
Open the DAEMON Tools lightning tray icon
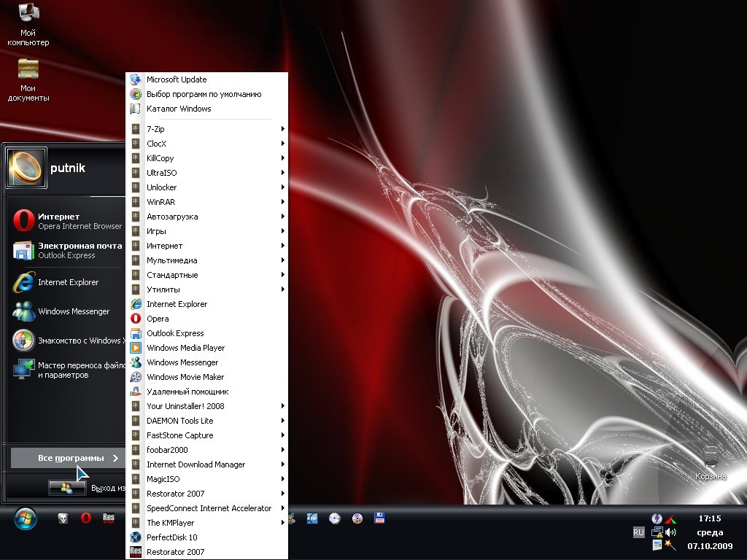point(657,518)
